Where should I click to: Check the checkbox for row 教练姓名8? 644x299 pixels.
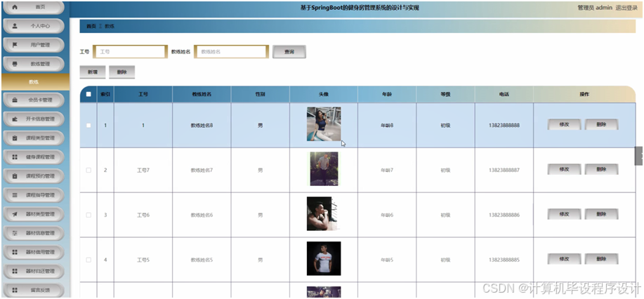88,125
